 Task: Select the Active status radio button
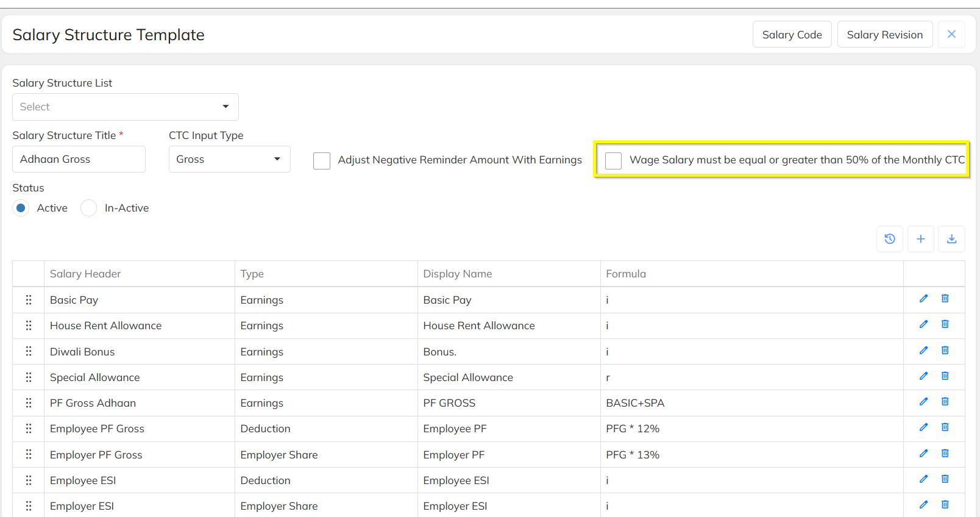21,208
